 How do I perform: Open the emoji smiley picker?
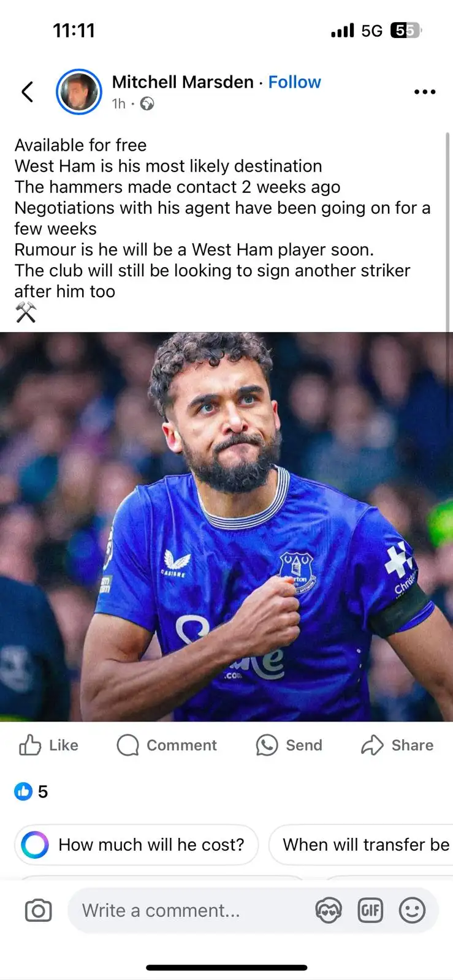(x=412, y=911)
